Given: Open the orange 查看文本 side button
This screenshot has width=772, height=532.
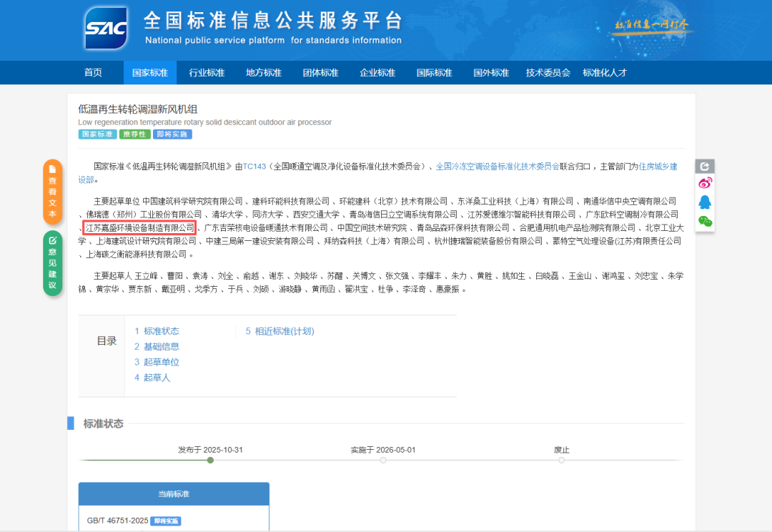Looking at the screenshot, I should point(53,192).
